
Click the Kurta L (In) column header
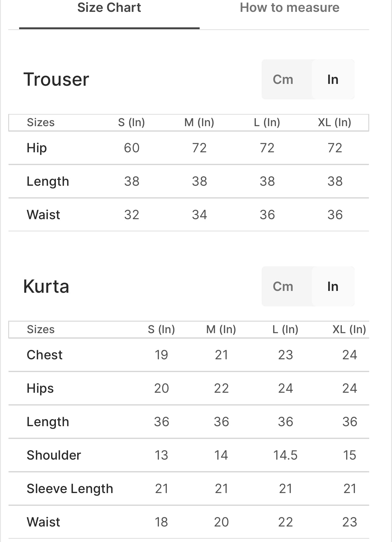285,330
